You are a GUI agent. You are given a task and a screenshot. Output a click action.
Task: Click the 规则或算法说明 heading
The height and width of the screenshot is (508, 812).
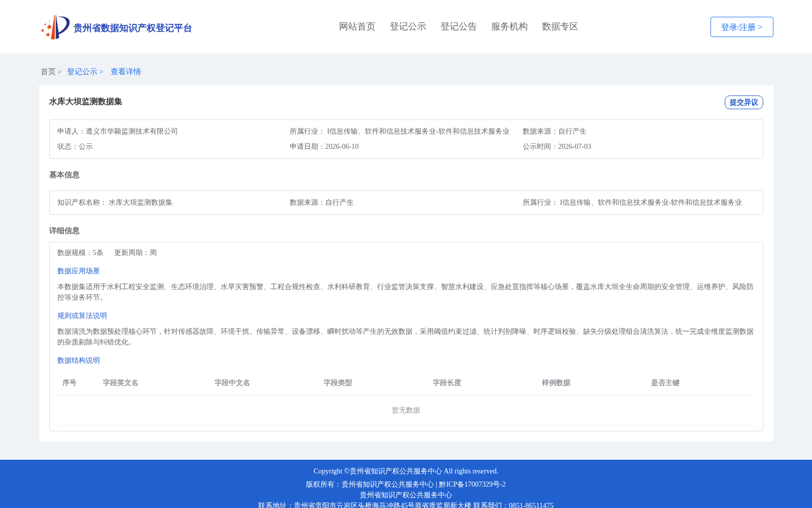point(82,315)
